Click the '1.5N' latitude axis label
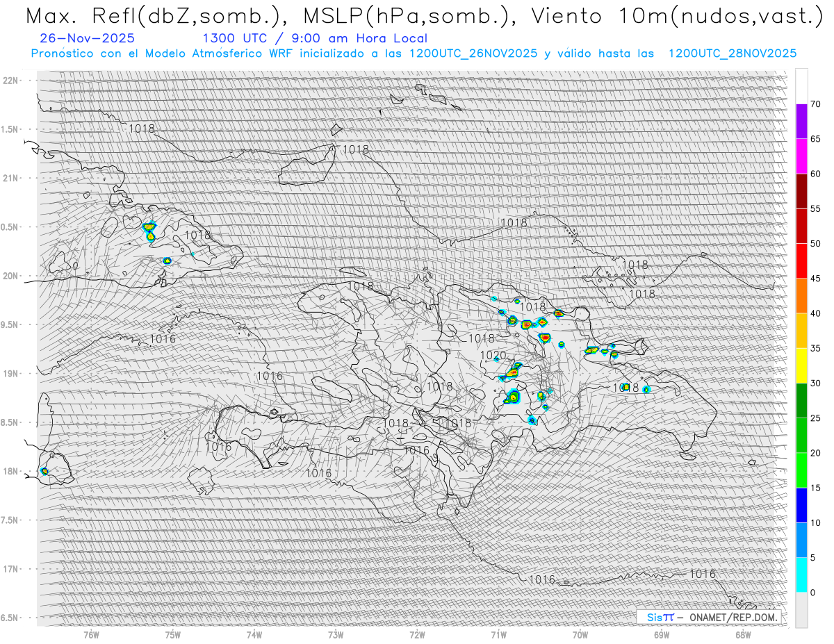Image resolution: width=834 pixels, height=644 pixels. (x=9, y=129)
